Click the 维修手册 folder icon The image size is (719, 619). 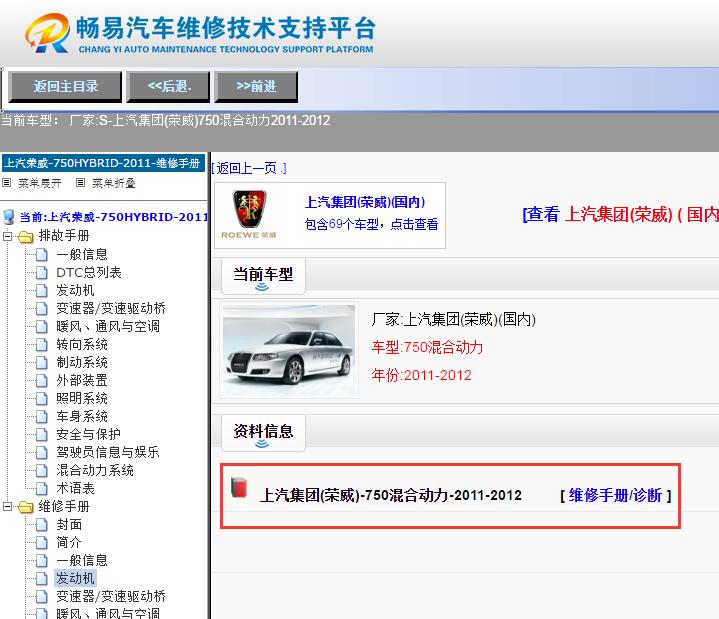click(x=26, y=507)
